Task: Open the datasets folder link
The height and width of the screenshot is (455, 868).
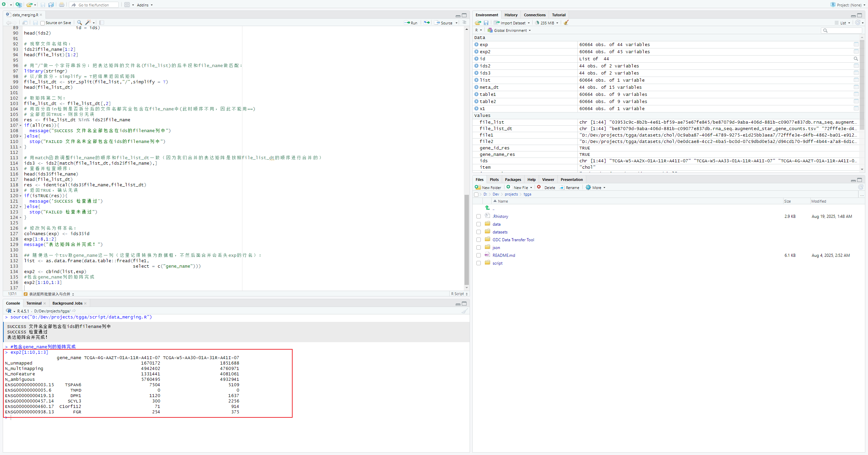Action: pyautogui.click(x=500, y=232)
